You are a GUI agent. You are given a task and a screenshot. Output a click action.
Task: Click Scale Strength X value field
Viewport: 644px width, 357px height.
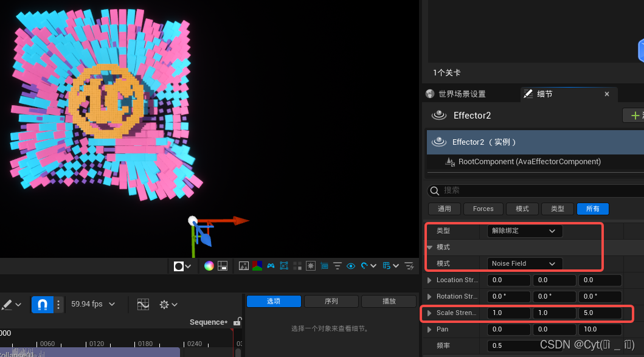508,313
